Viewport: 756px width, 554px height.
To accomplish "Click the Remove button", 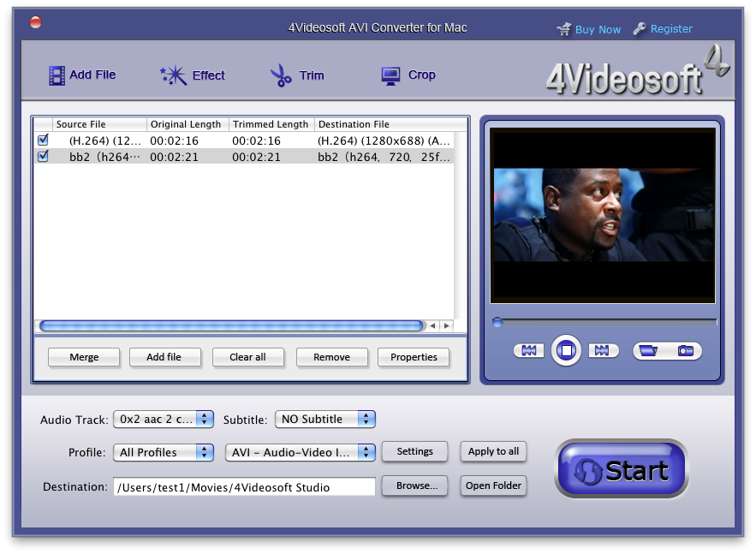I will pos(331,357).
